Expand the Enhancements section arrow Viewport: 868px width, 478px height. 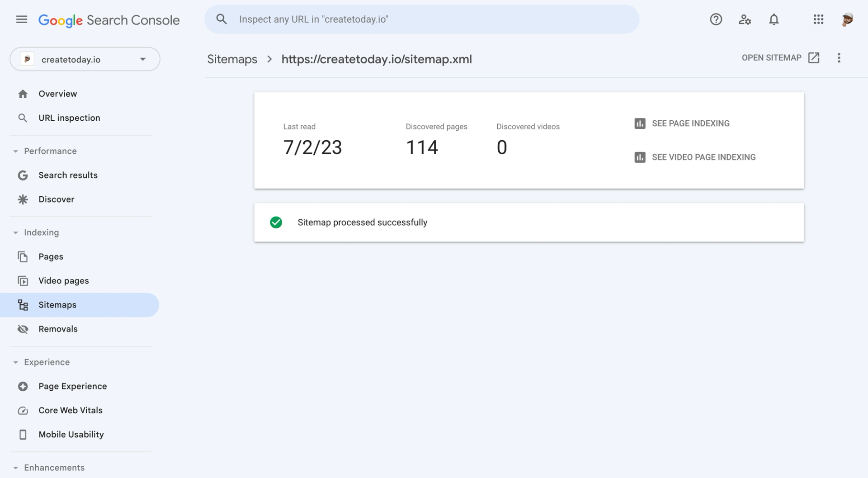pos(16,468)
